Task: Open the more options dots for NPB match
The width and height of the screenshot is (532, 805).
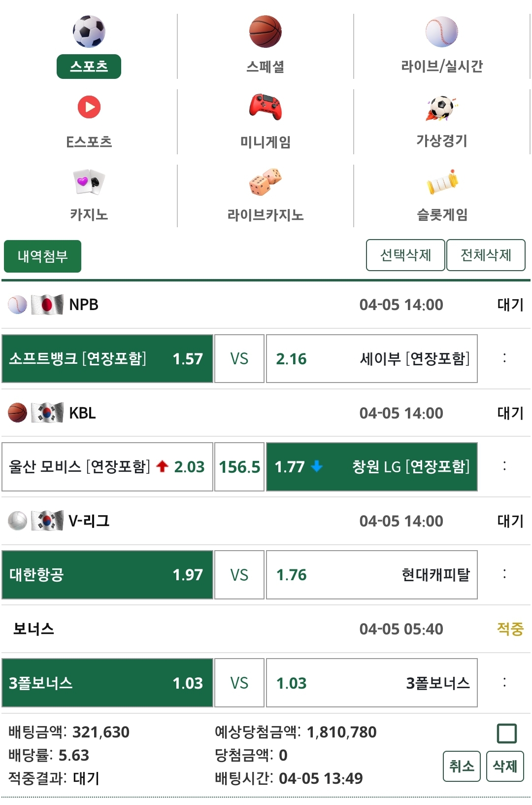Action: (504, 358)
